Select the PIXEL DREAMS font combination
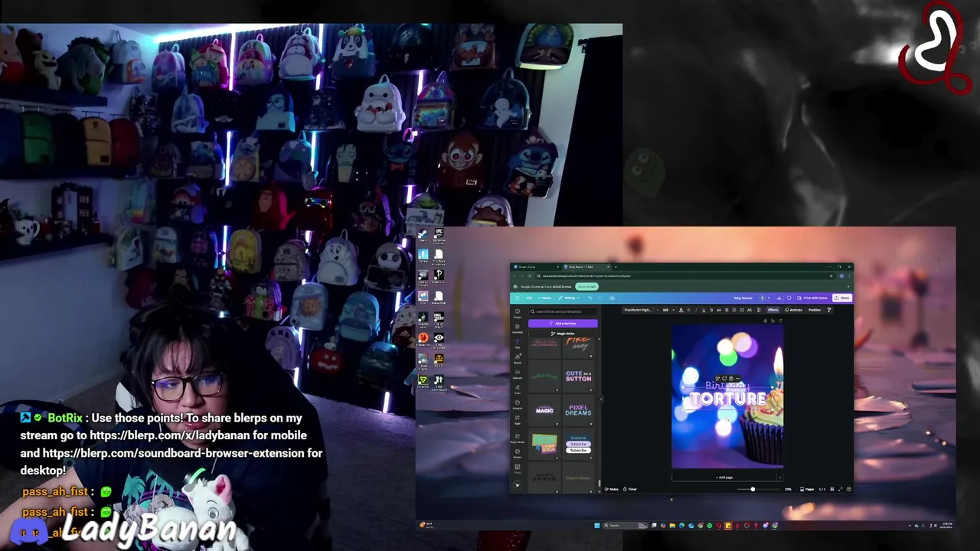The image size is (980, 551). point(578,410)
